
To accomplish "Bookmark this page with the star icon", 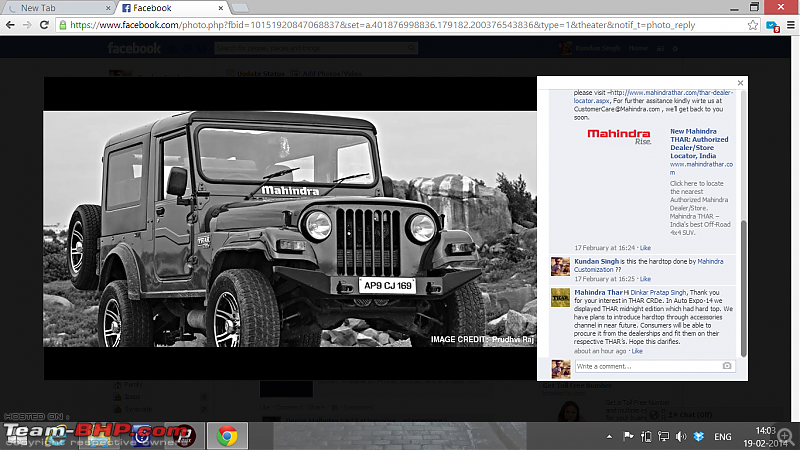I will (x=753, y=24).
